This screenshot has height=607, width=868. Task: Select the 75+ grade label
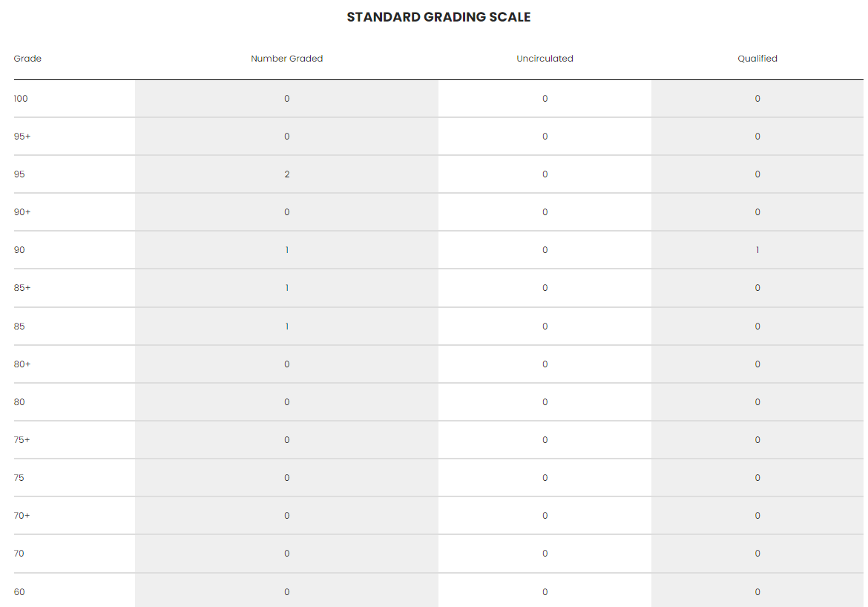(22, 440)
